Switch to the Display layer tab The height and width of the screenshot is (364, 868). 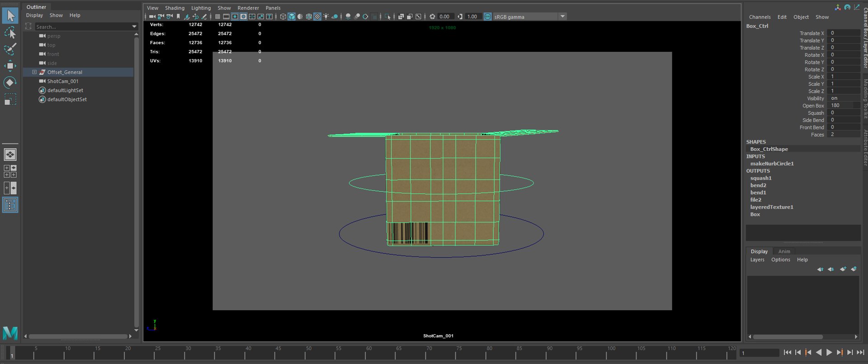[x=759, y=252]
